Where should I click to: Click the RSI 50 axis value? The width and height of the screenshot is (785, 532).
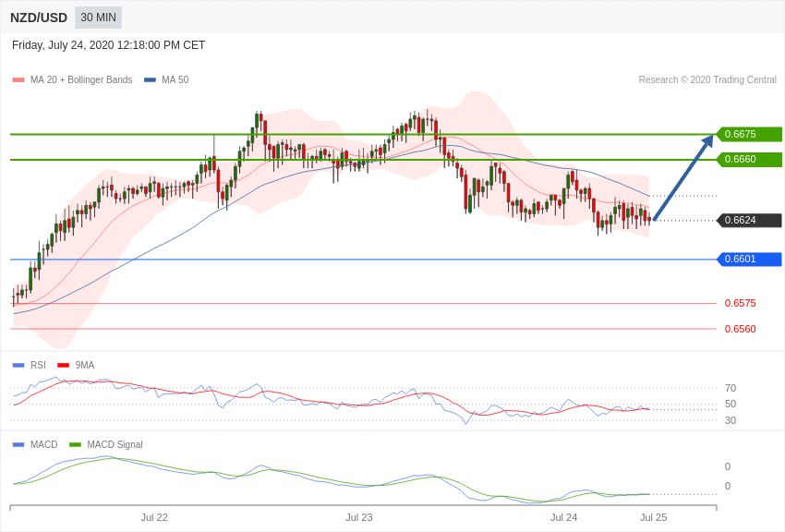pyautogui.click(x=731, y=404)
